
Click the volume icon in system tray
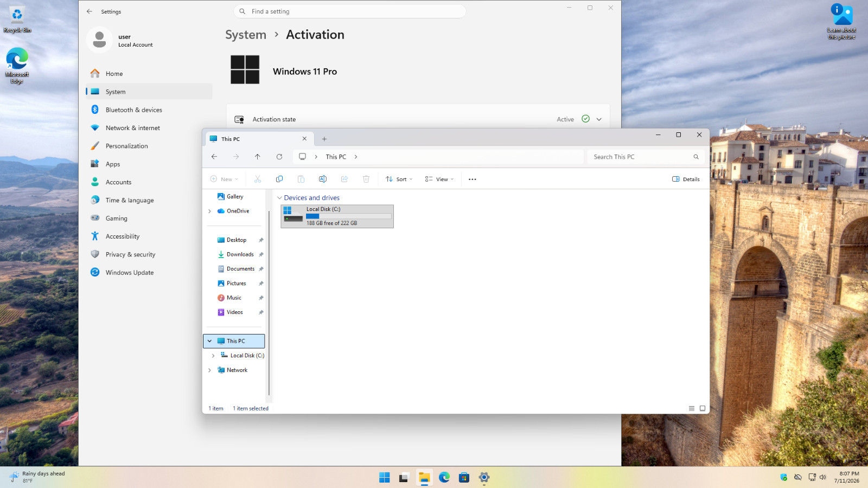coord(823,477)
